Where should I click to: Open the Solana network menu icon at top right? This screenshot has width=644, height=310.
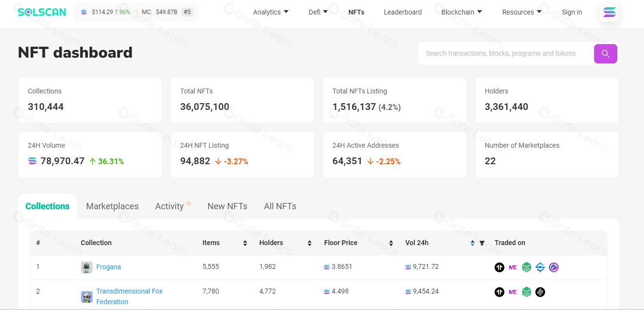click(609, 12)
